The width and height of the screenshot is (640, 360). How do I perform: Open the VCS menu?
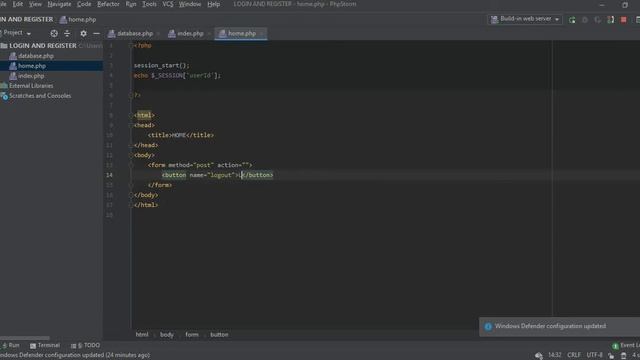tap(168, 4)
